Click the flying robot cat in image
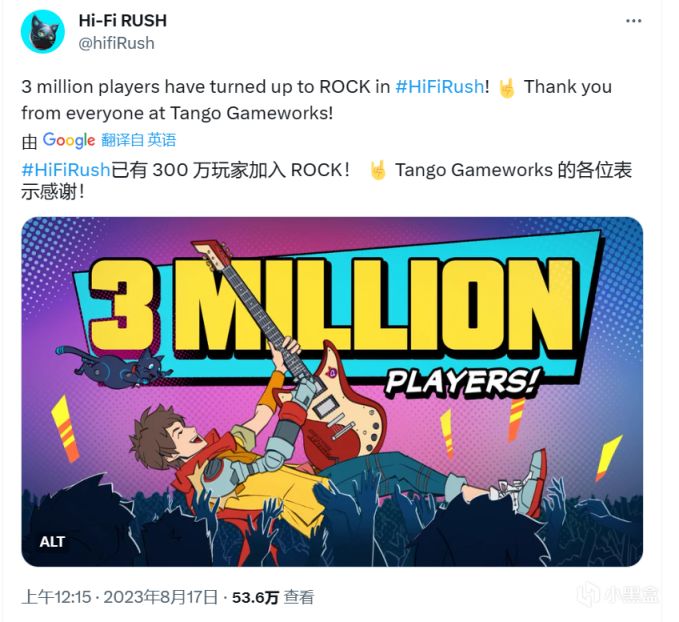Screen dimensions: 679x622 (x=115, y=367)
